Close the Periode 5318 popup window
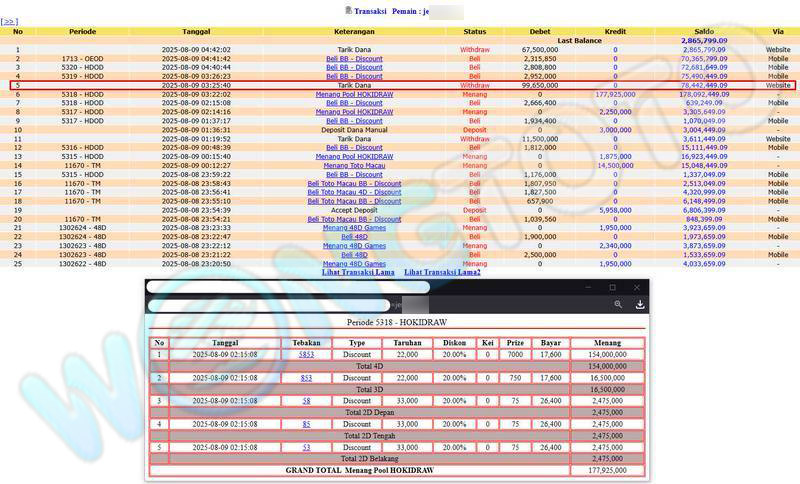The height and width of the screenshot is (484, 800). click(638, 287)
